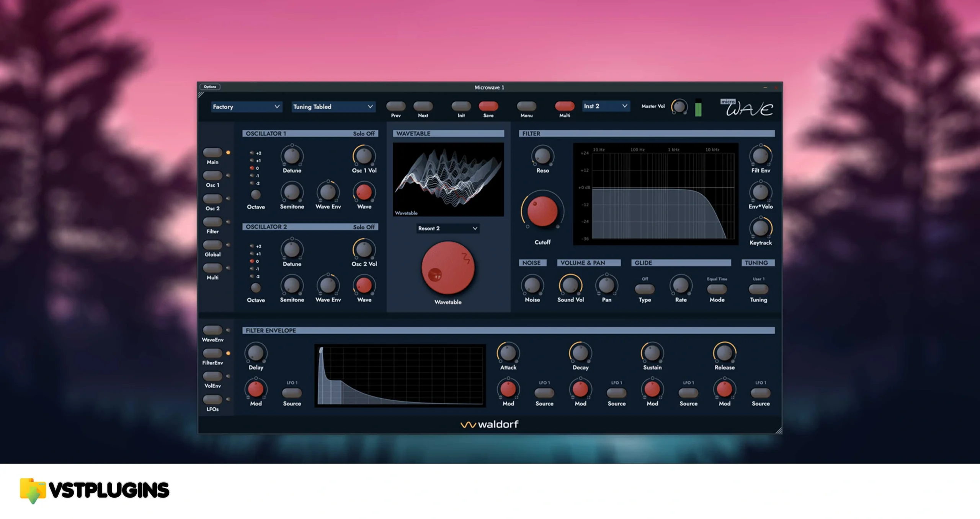Select -1 octave for Oscillator 1
Image resolution: width=980 pixels, height=519 pixels.
click(x=255, y=176)
